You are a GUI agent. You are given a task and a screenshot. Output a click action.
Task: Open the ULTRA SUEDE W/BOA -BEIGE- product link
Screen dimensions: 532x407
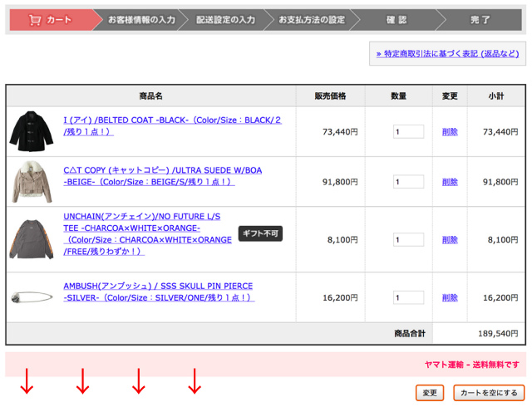coord(163,176)
